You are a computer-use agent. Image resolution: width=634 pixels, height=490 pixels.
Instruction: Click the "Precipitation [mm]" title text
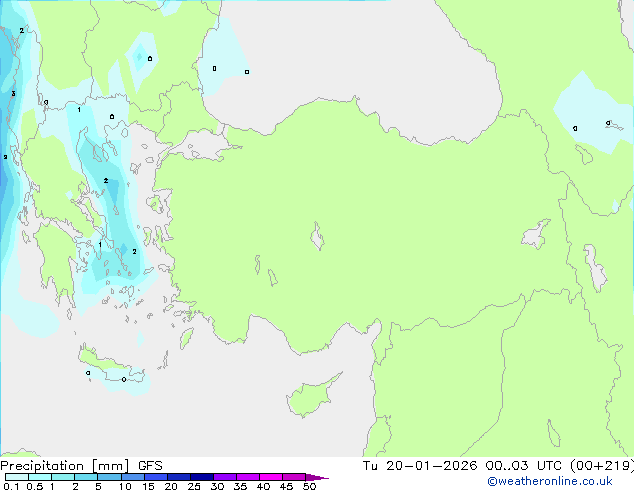point(65,466)
